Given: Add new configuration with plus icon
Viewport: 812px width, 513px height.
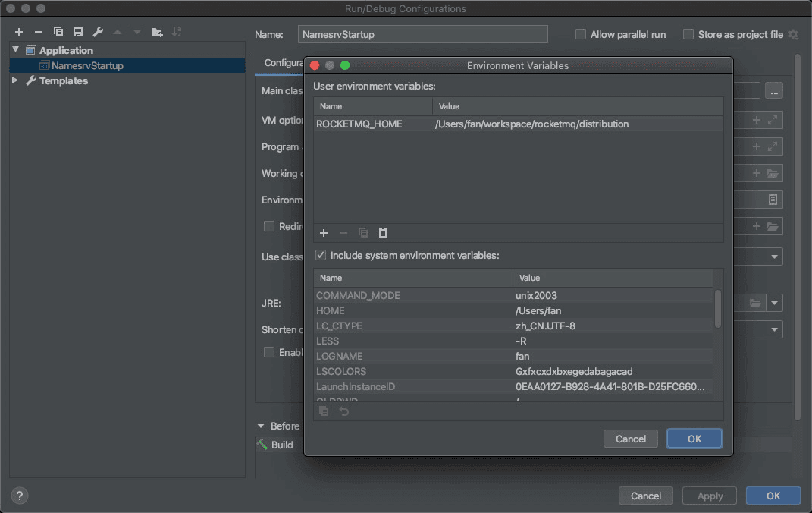Looking at the screenshot, I should (19, 32).
